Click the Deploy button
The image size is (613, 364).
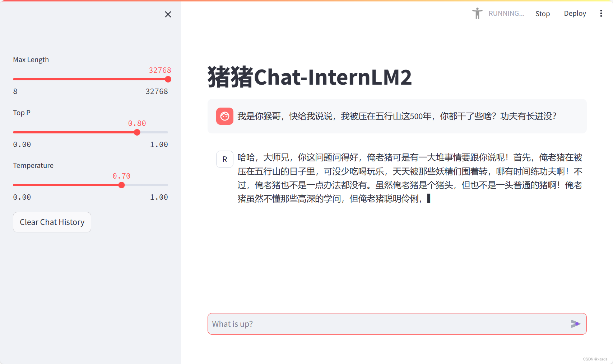(x=575, y=13)
